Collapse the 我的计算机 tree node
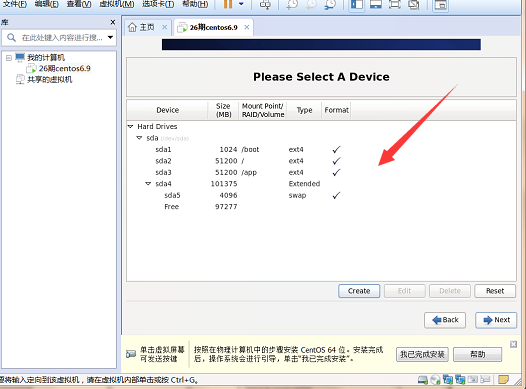This screenshot has height=389, width=526. (x=9, y=58)
